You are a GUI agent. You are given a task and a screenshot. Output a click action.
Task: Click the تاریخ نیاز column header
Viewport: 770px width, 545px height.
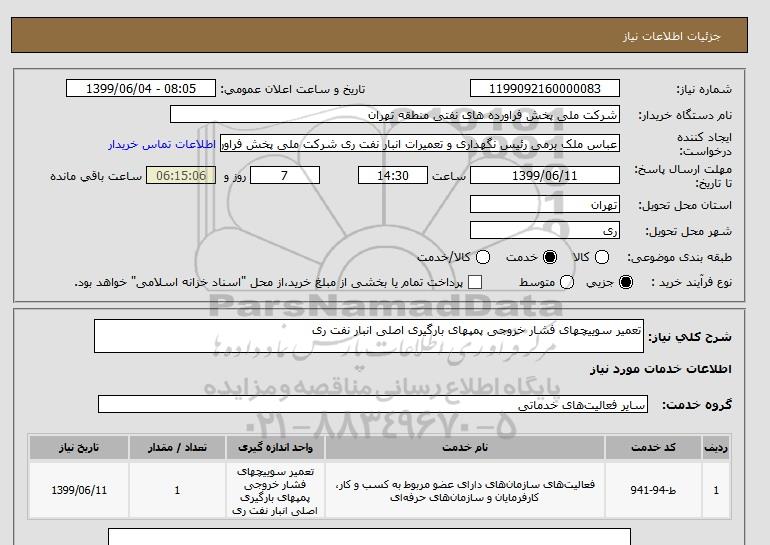(79, 447)
